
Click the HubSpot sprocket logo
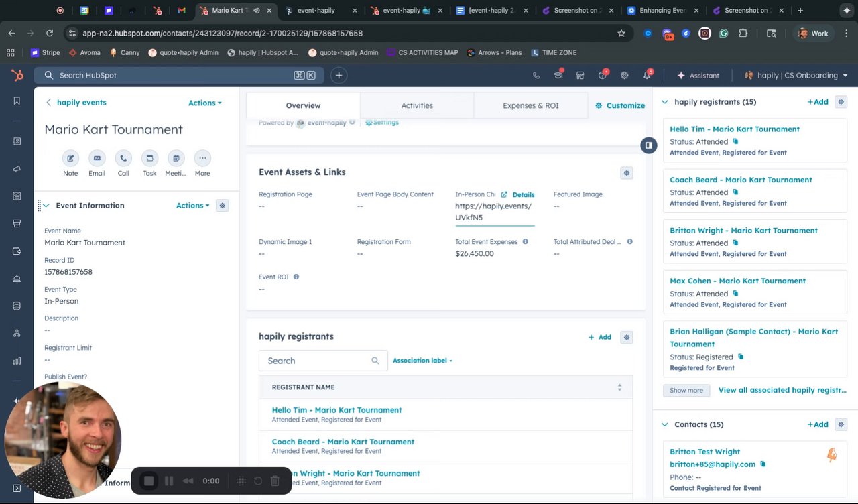(17, 76)
